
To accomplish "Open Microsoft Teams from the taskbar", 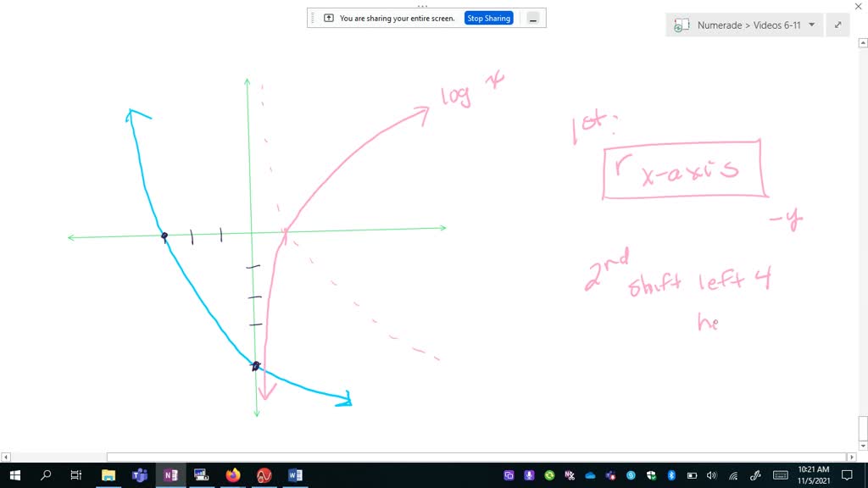I will (x=139, y=474).
